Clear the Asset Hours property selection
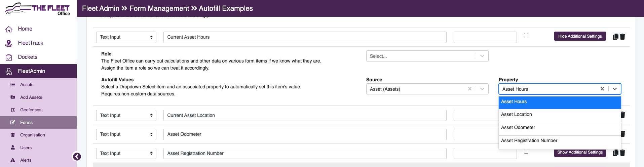Viewport: 644px width, 167px height. tap(602, 89)
